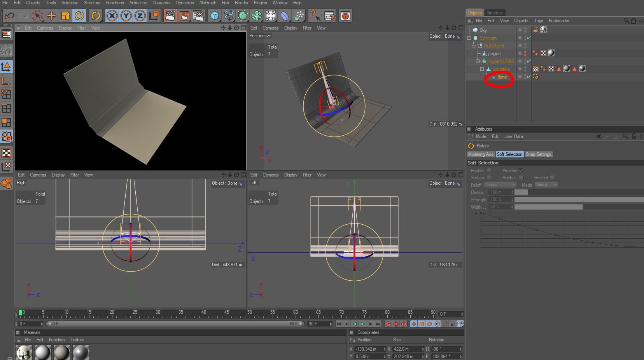Screen dimensions: 644x360
Task: Click the Strength slider bar
Action: pyautogui.click(x=579, y=199)
